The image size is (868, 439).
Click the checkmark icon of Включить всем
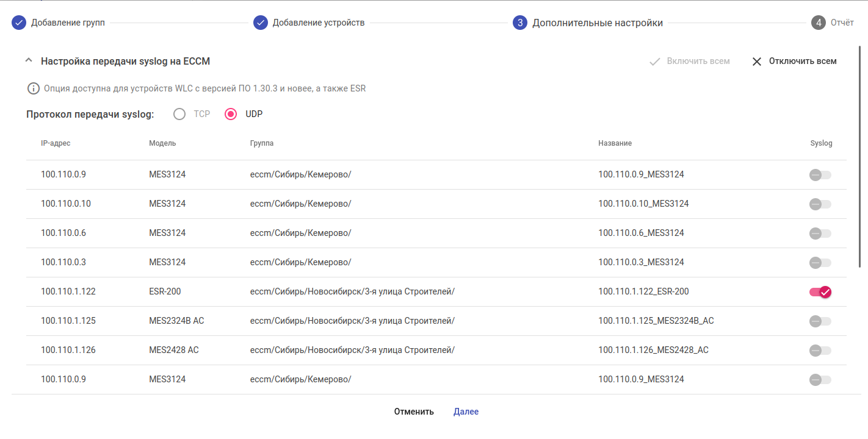pyautogui.click(x=655, y=62)
